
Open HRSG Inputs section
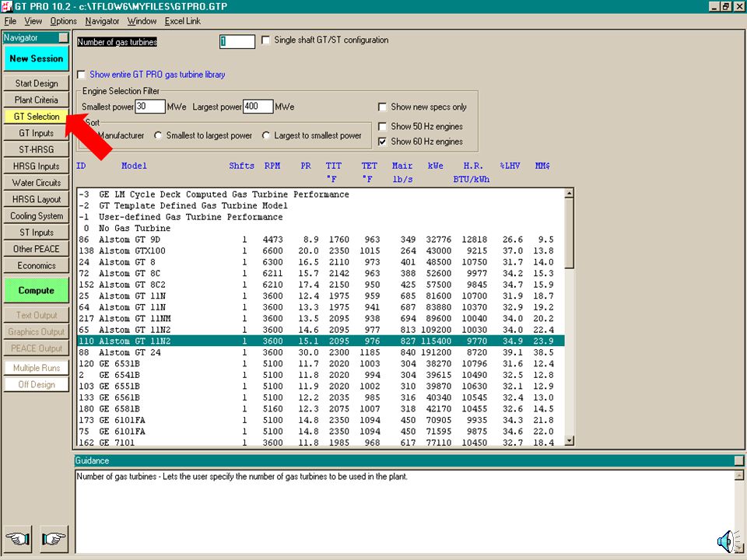point(37,166)
